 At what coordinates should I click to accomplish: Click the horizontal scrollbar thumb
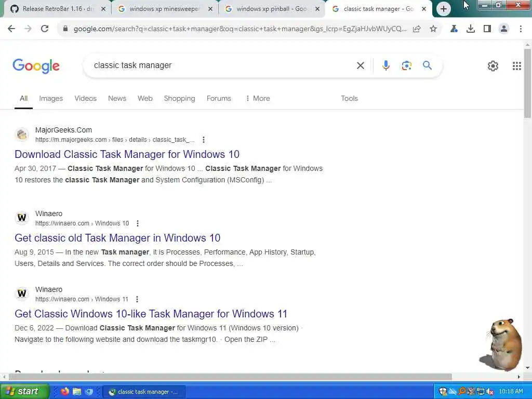point(230,377)
